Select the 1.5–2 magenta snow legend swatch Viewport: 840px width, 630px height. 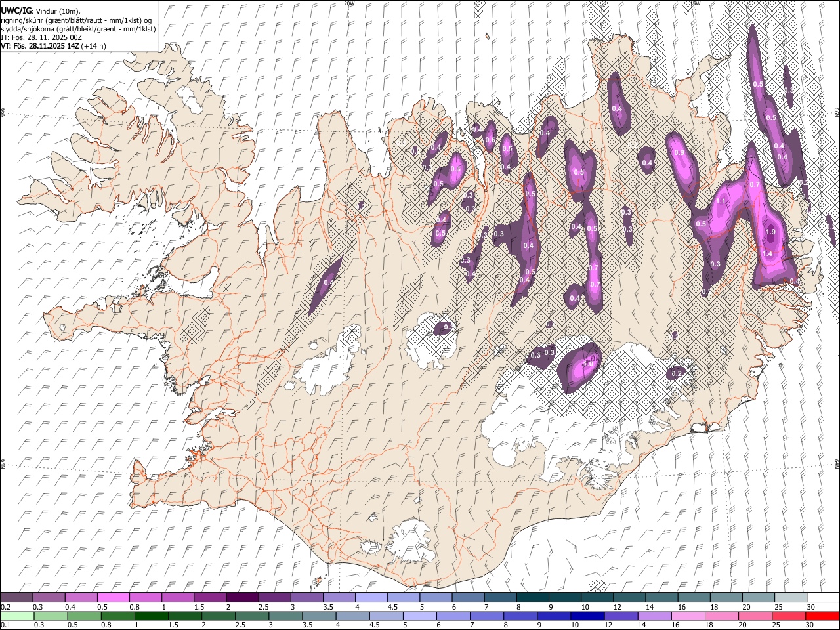pos(209,597)
